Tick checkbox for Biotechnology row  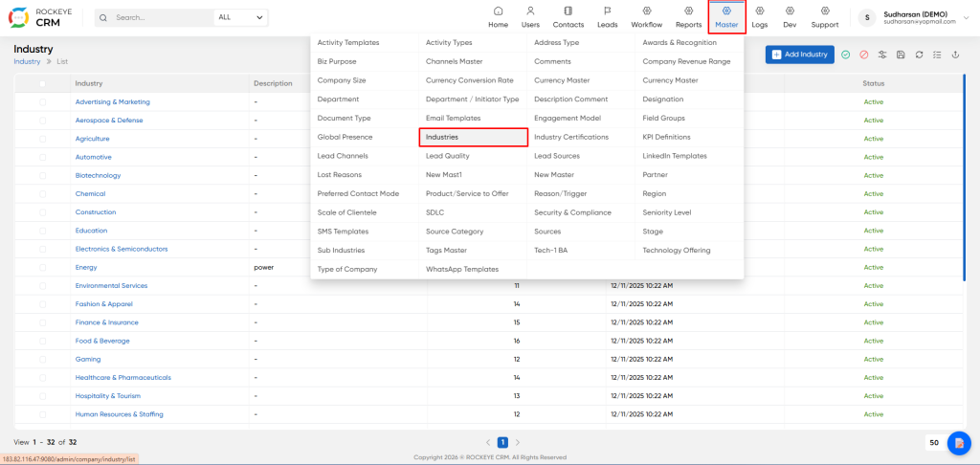(x=42, y=176)
